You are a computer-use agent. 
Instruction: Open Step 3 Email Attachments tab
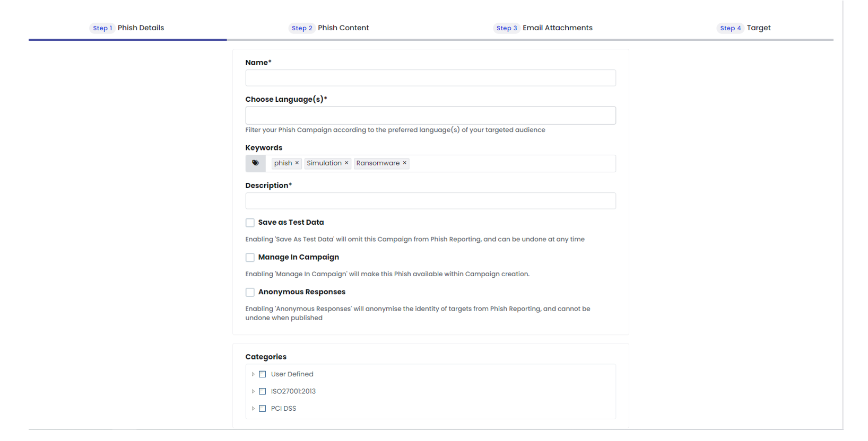click(x=543, y=28)
